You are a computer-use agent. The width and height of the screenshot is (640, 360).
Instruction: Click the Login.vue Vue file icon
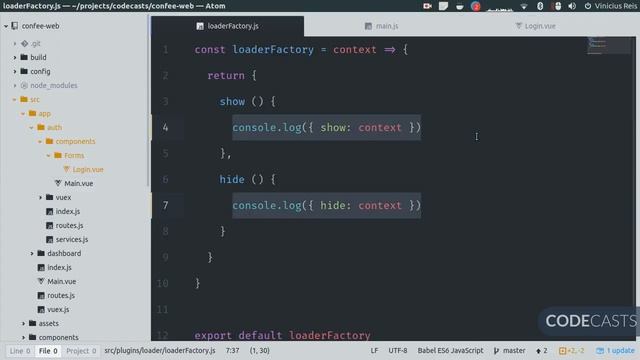66,169
